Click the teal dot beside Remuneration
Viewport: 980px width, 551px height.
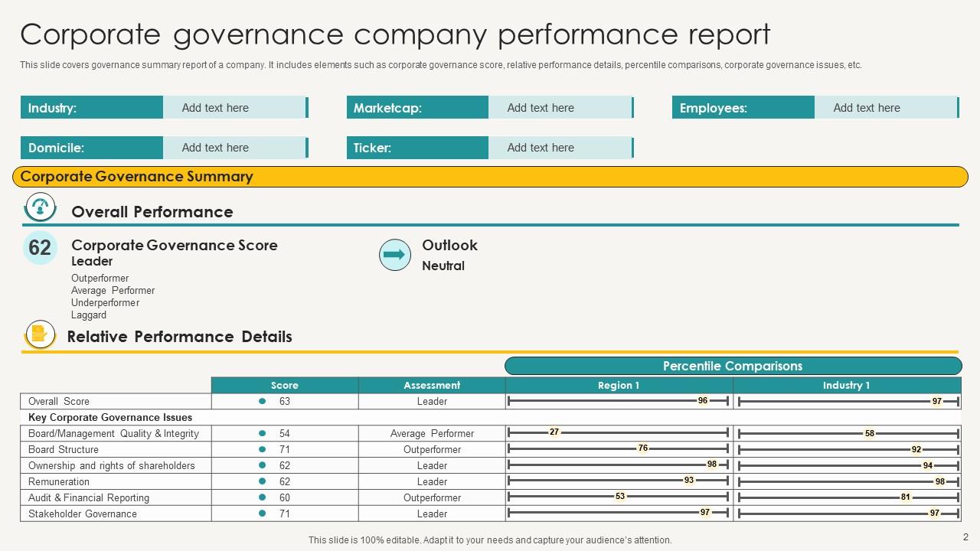pyautogui.click(x=262, y=481)
